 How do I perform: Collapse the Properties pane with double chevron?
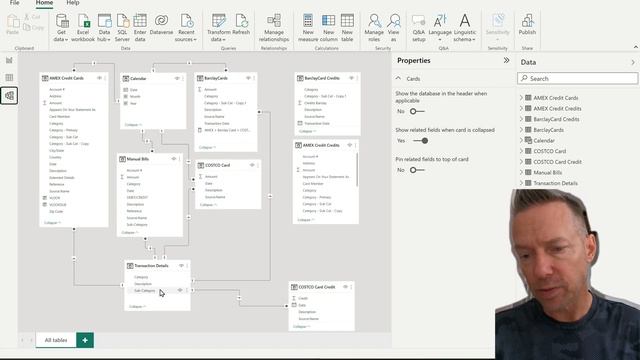pyautogui.click(x=507, y=60)
